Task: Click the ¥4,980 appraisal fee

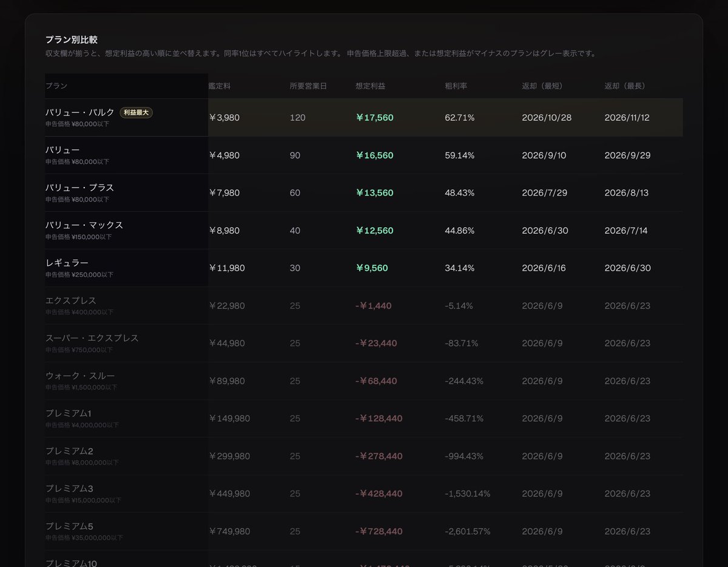Action: point(224,155)
